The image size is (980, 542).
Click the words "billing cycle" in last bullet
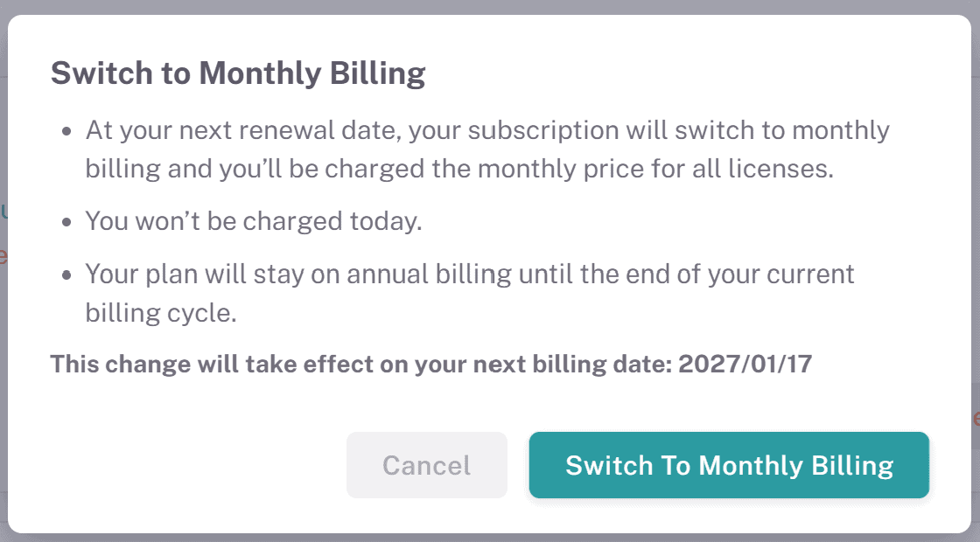[x=161, y=312]
